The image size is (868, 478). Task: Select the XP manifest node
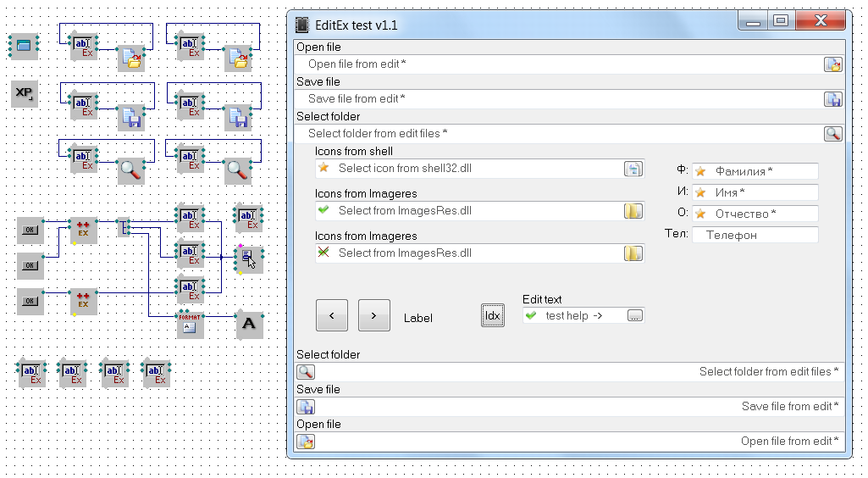point(25,93)
